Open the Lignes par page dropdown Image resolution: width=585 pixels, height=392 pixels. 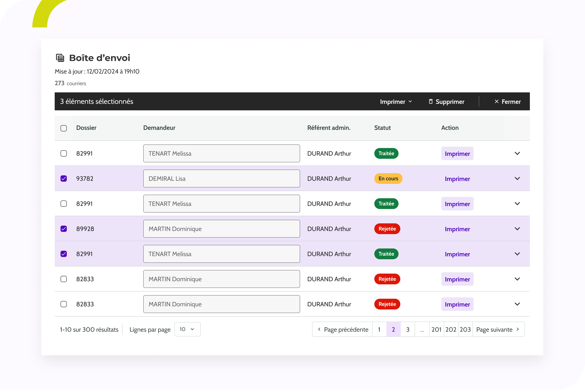tap(187, 329)
